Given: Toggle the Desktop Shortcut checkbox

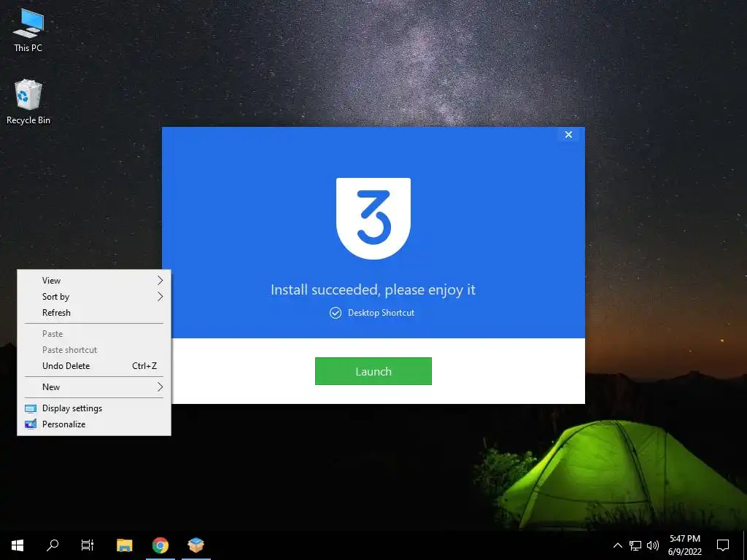Looking at the screenshot, I should (336, 313).
